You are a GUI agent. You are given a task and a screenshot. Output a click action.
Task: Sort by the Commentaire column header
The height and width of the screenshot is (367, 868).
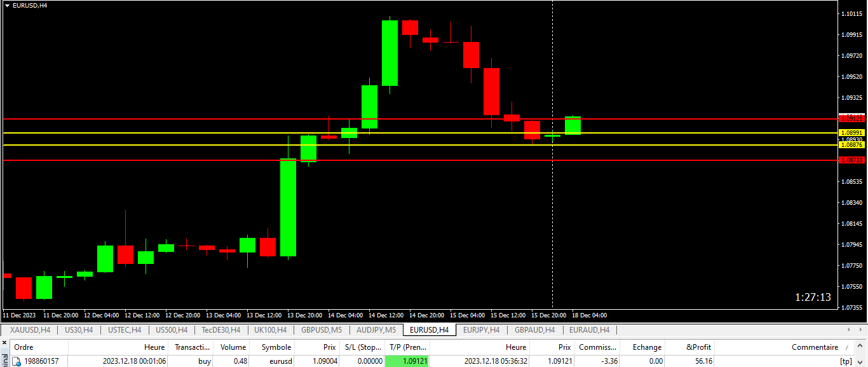(x=815, y=347)
